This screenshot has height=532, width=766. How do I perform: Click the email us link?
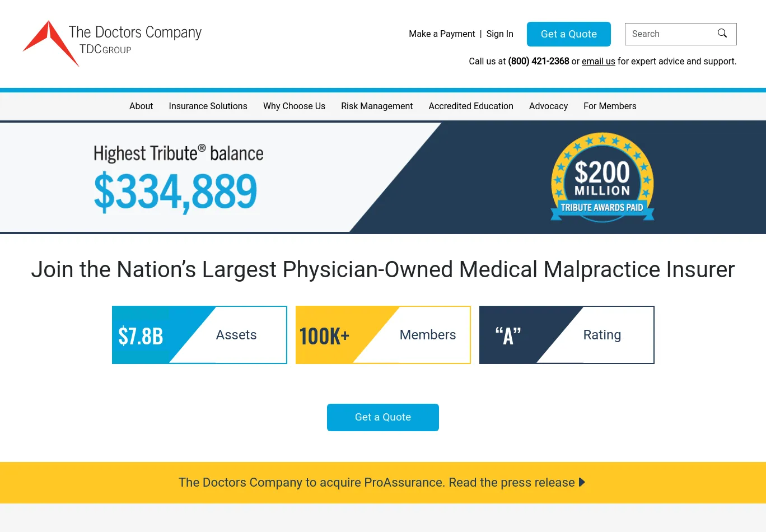pyautogui.click(x=598, y=62)
